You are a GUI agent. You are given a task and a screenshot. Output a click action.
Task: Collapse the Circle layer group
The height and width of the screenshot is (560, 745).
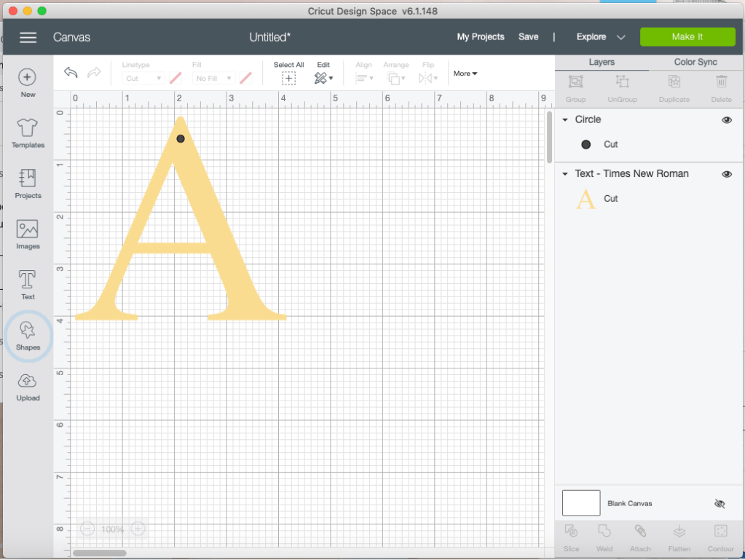coord(565,120)
